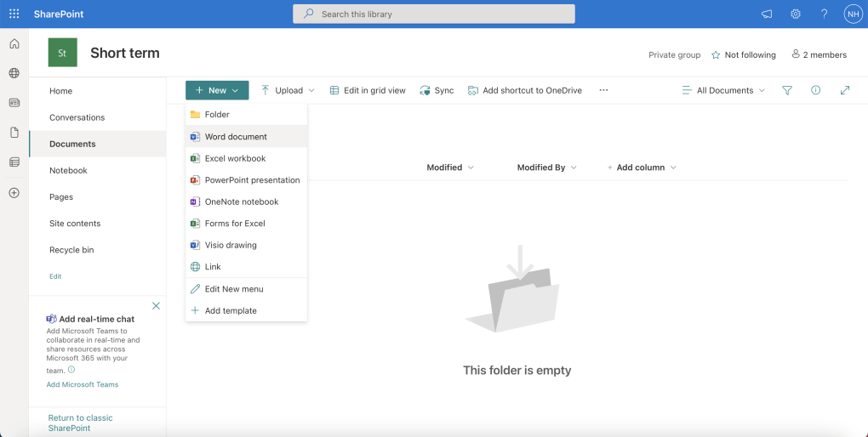The width and height of the screenshot is (868, 437).
Task: Click the Home icon in left rail
Action: tap(14, 43)
